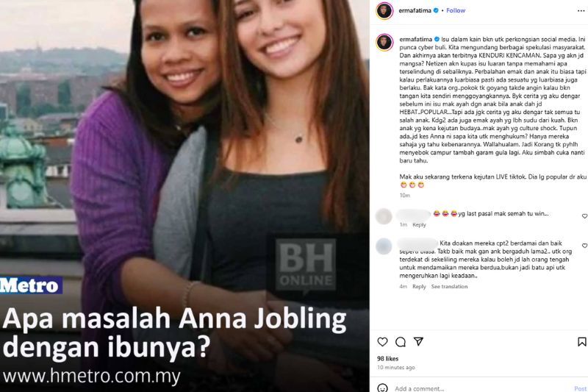Share post using paper plane icon

[x=418, y=341]
